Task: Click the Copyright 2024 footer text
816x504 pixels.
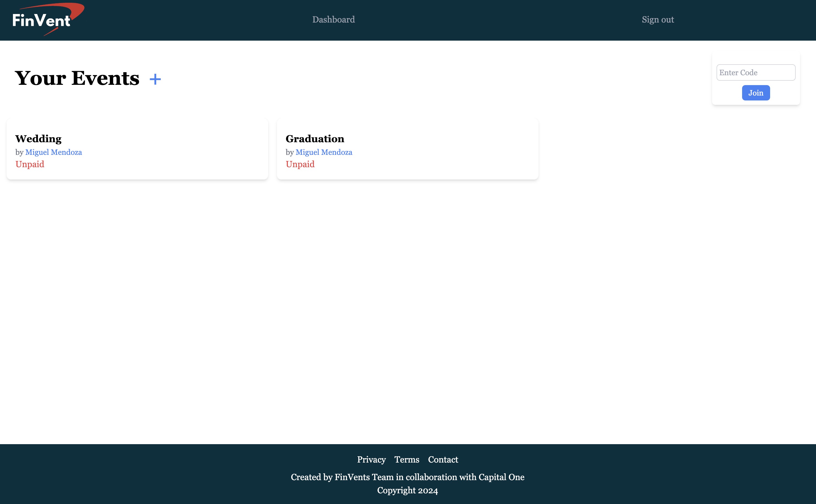Action: click(407, 490)
